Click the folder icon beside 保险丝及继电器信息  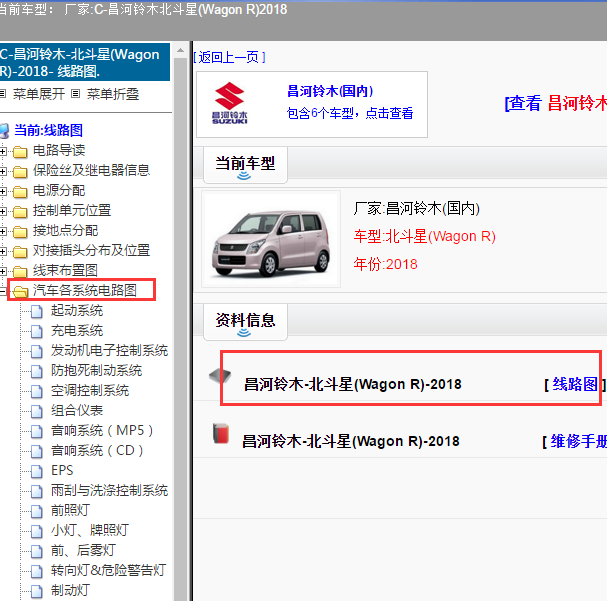click(x=20, y=171)
